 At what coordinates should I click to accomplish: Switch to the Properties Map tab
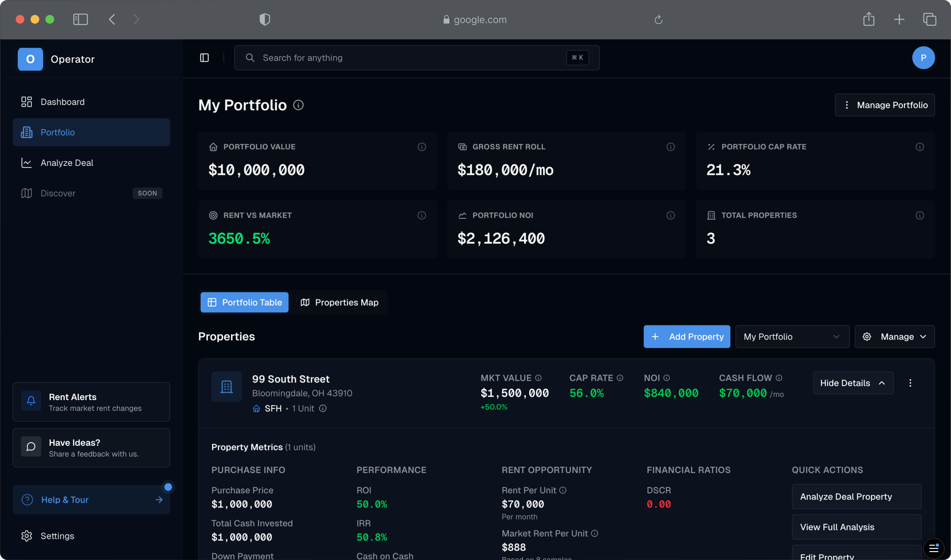tap(339, 302)
